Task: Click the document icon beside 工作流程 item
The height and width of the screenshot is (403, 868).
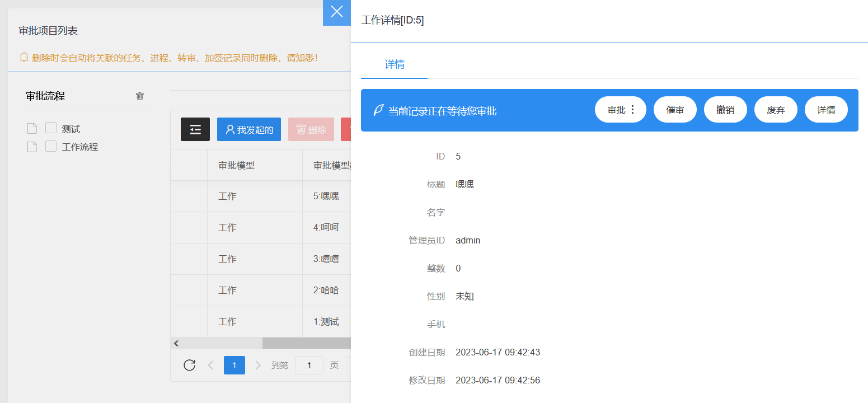Action: click(x=32, y=146)
